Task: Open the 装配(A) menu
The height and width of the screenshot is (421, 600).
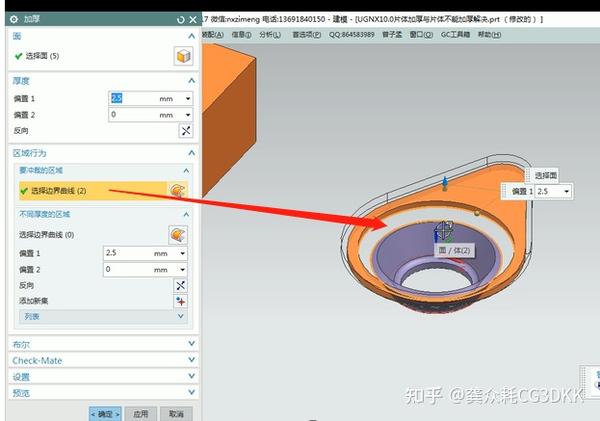Action: pos(213,35)
